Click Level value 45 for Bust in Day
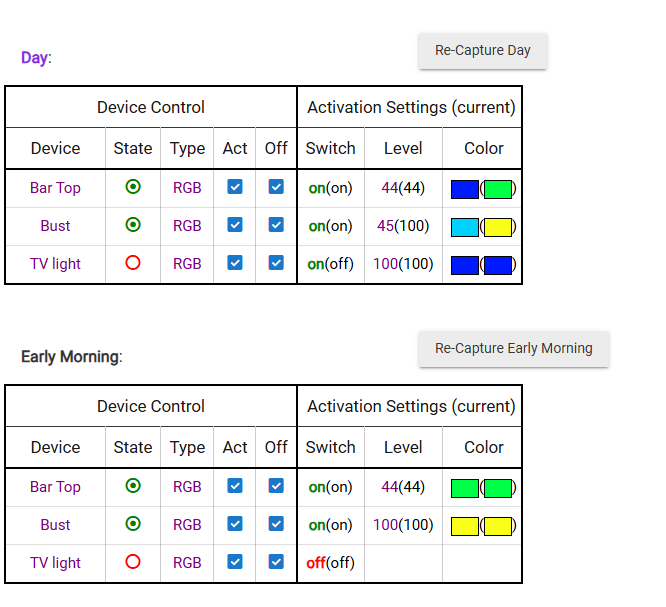This screenshot has width=666, height=607. [x=386, y=226]
